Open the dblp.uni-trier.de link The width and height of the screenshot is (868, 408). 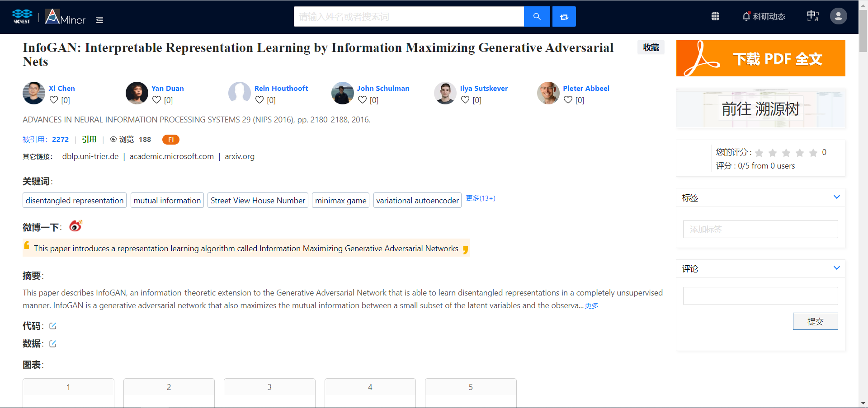pyautogui.click(x=90, y=156)
